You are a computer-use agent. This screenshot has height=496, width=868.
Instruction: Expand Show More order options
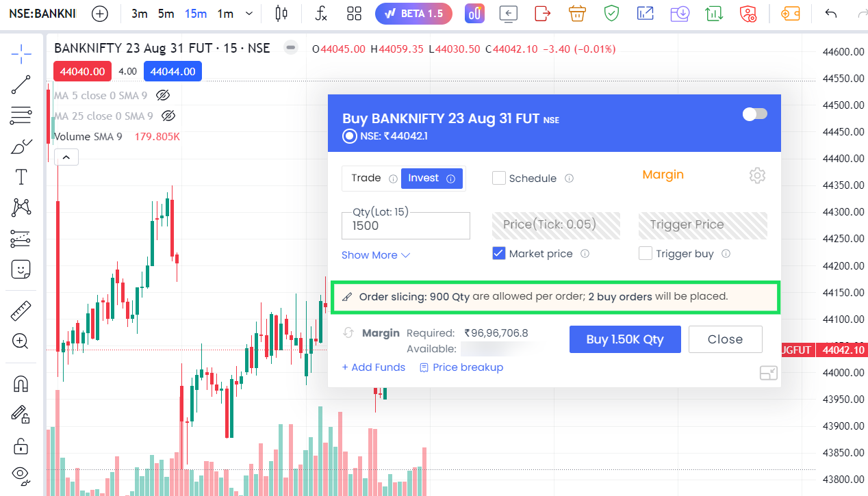376,254
